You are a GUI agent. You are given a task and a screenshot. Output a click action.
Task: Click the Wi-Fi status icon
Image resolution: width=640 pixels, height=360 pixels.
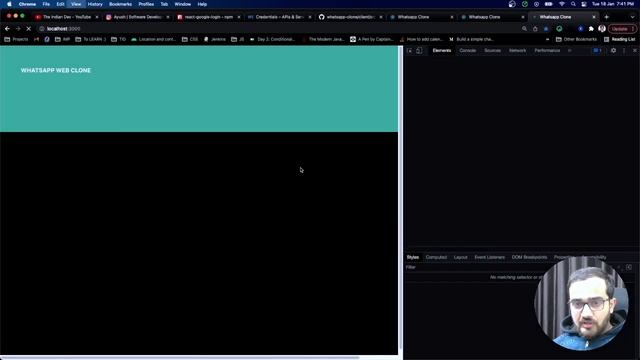click(x=562, y=4)
